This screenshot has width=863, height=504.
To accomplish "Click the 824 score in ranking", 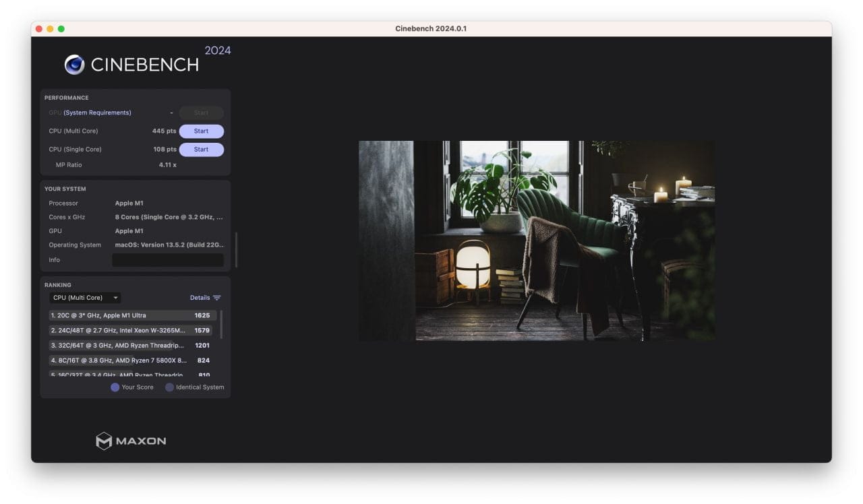I will pyautogui.click(x=204, y=360).
